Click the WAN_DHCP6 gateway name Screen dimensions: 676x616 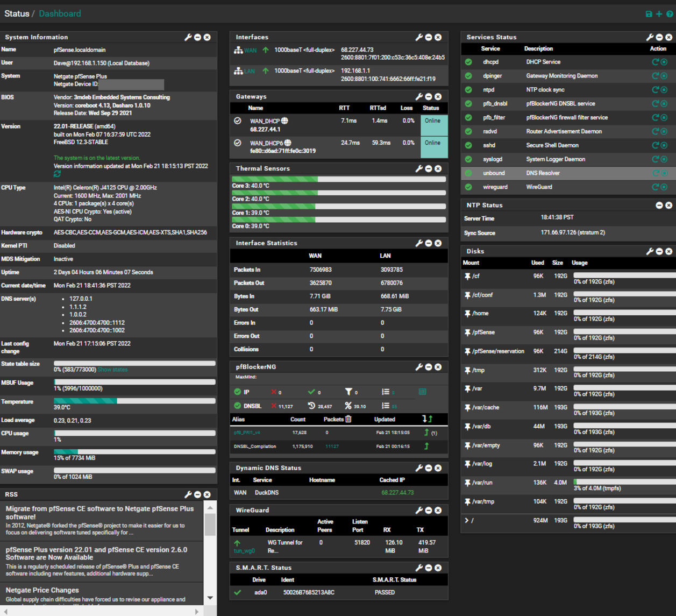click(x=267, y=143)
